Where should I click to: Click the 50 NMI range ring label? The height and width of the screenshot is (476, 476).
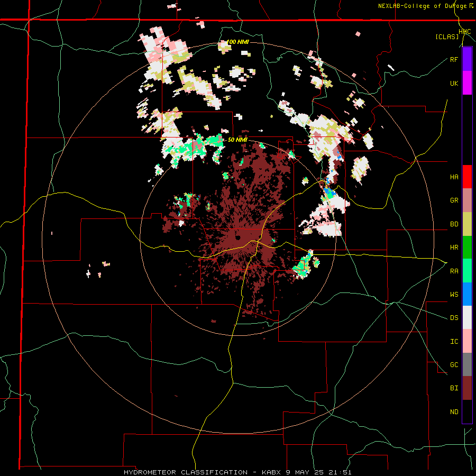pyautogui.click(x=237, y=140)
